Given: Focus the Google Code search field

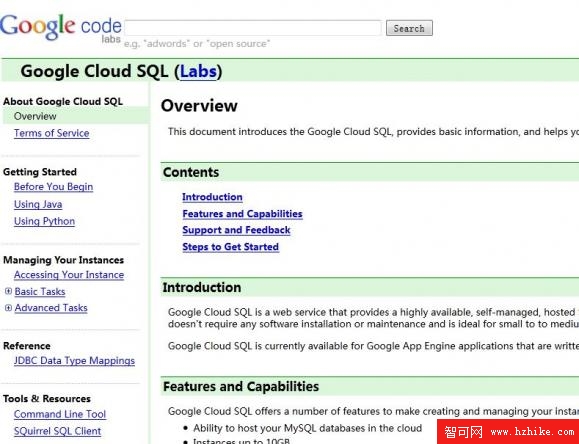Looking at the screenshot, I should (x=253, y=28).
